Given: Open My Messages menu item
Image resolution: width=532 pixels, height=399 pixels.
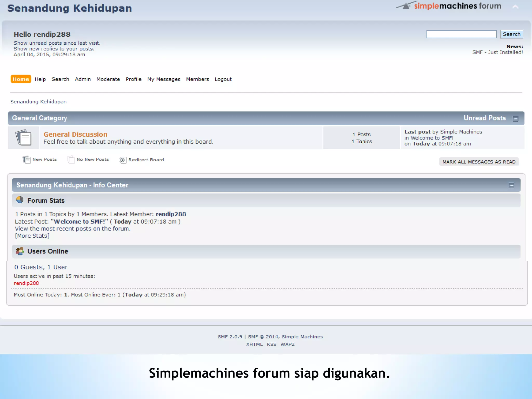Looking at the screenshot, I should (164, 79).
